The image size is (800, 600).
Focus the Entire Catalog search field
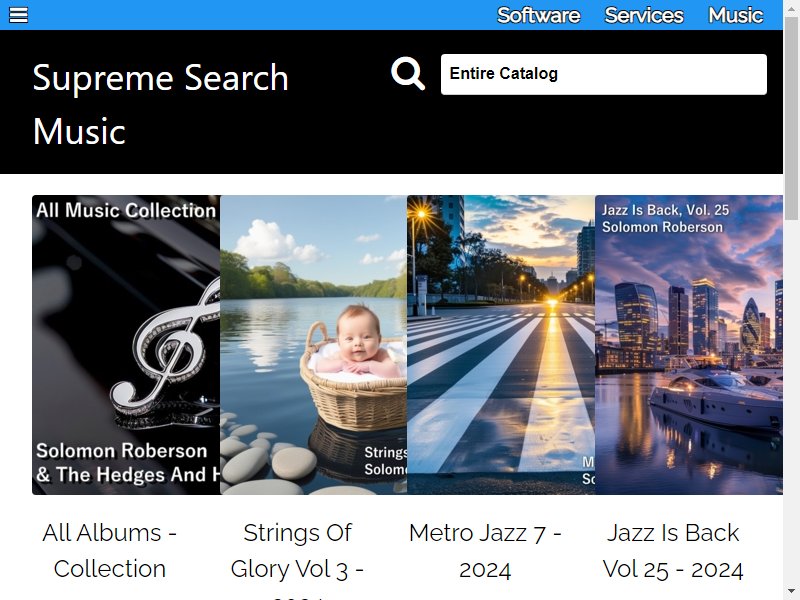tap(604, 74)
